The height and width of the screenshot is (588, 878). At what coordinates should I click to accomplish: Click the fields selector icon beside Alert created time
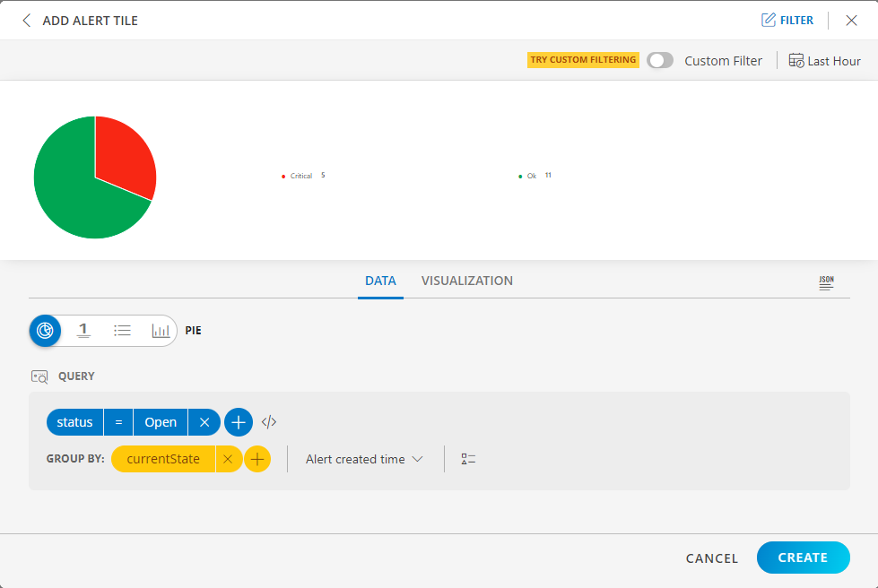[467, 458]
